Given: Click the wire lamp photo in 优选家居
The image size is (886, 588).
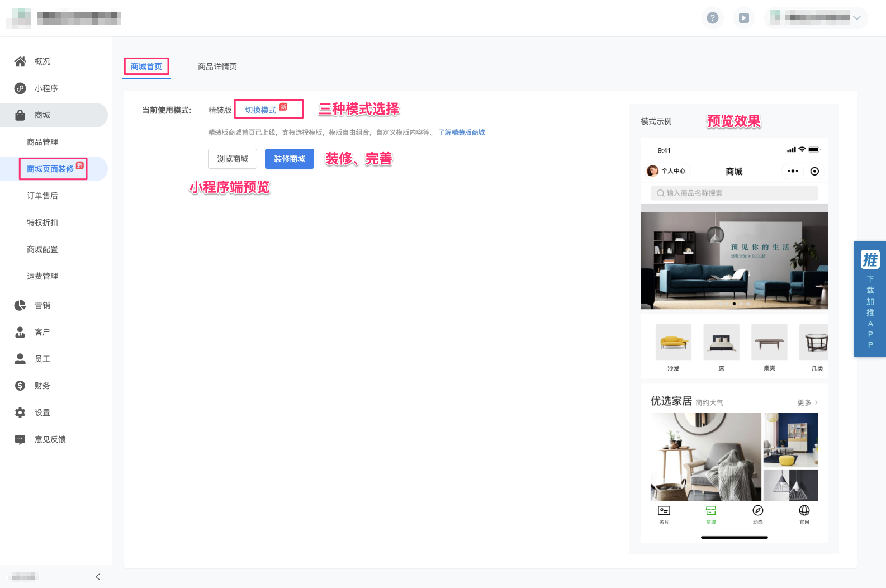Looking at the screenshot, I should coord(790,485).
